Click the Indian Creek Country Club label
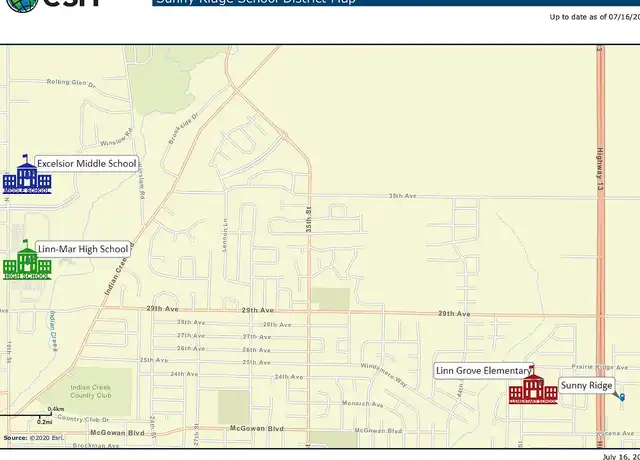640x460 pixels. 91,391
